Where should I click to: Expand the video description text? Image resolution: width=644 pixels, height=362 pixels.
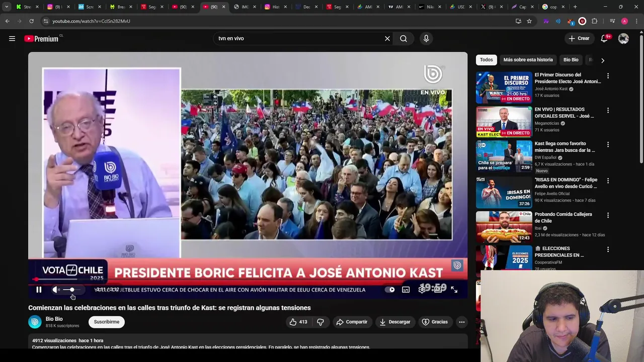click(x=201, y=347)
